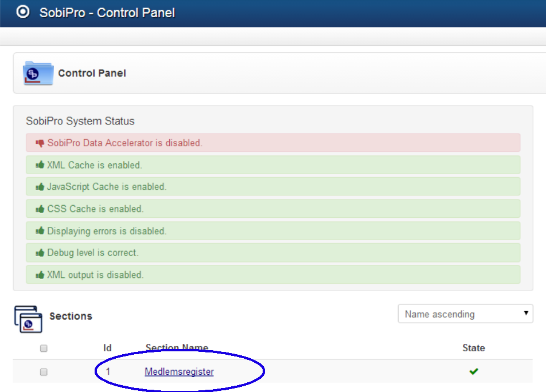Toggle the green State checkmark for Medlemsregister
Image resolution: width=546 pixels, height=392 pixels.
click(x=474, y=371)
